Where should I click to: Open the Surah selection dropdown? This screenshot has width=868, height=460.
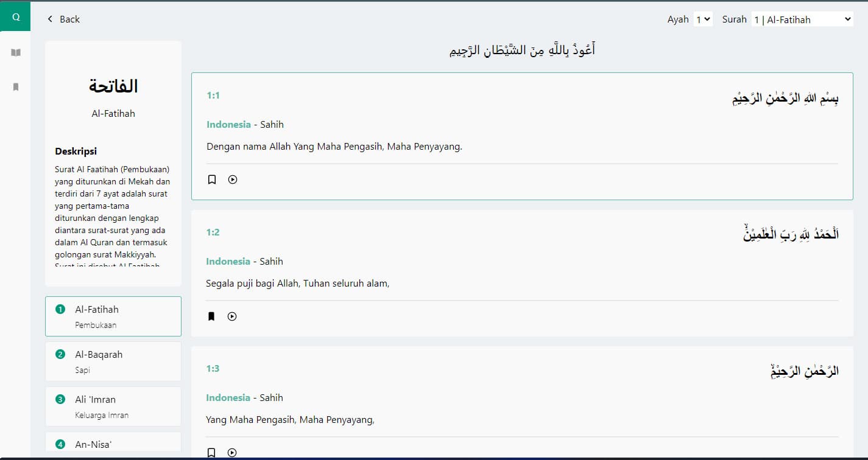pos(802,19)
